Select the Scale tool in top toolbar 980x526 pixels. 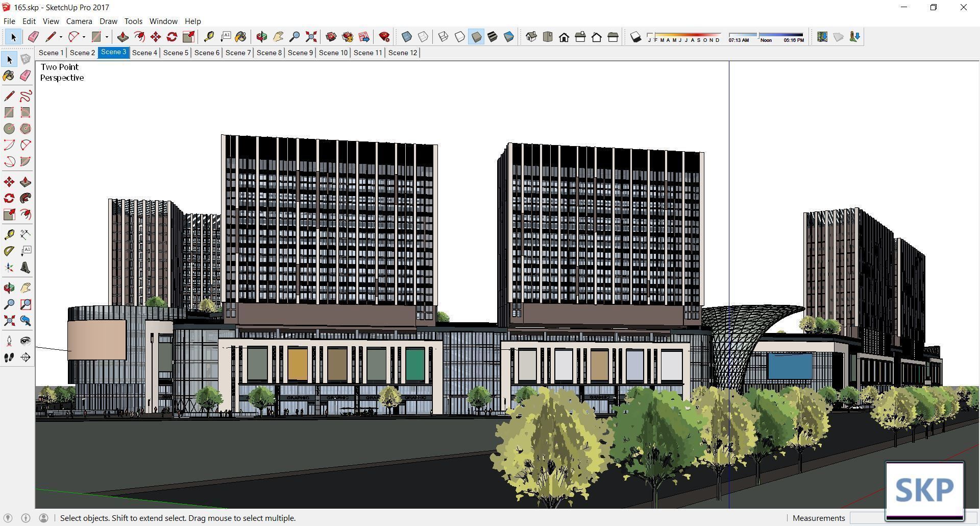pos(188,37)
